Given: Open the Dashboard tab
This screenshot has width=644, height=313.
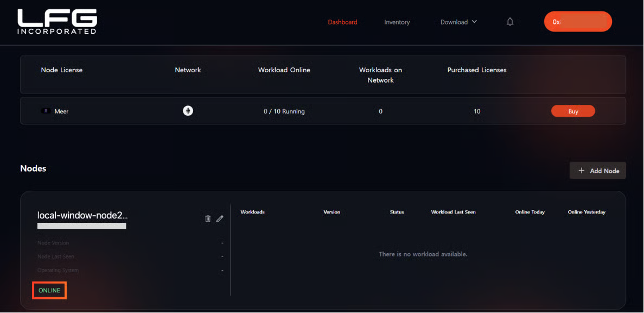Looking at the screenshot, I should (x=342, y=22).
